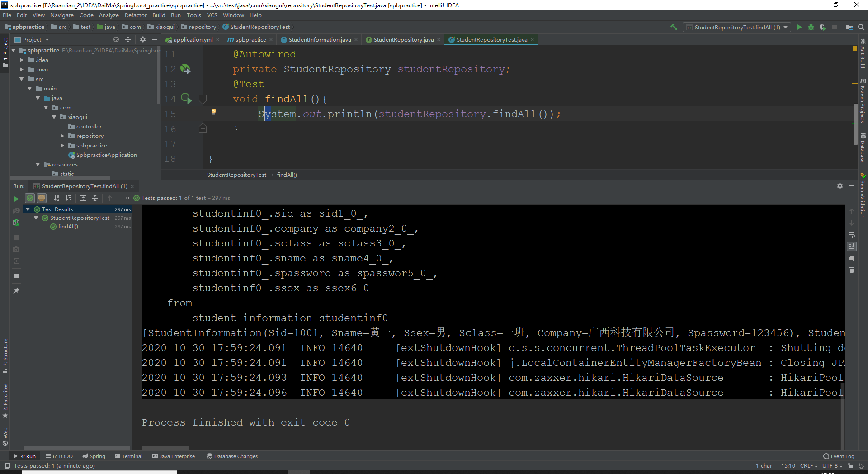868x474 pixels.
Task: Open Search Everywhere magnifier icon
Action: coord(861,27)
